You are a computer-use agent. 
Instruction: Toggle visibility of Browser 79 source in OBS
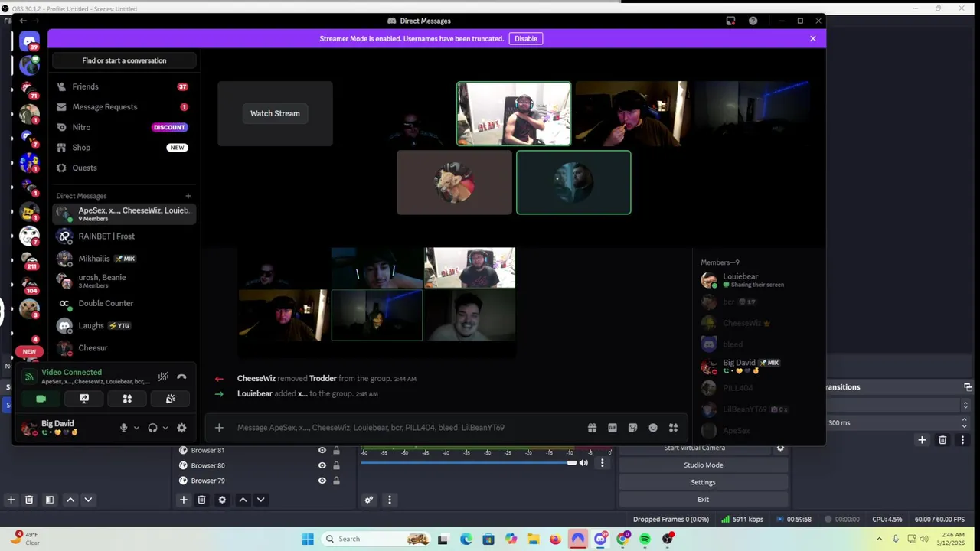(x=322, y=481)
